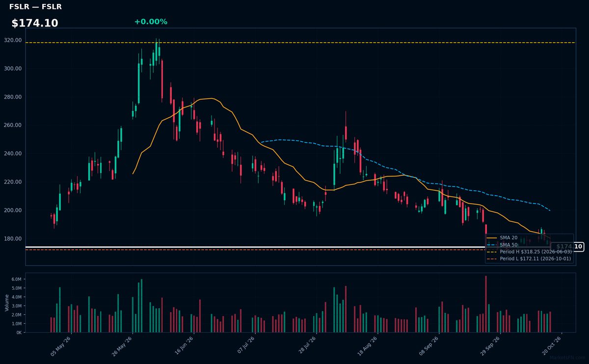Click the FSLR — FSLR chart title

point(35,7)
